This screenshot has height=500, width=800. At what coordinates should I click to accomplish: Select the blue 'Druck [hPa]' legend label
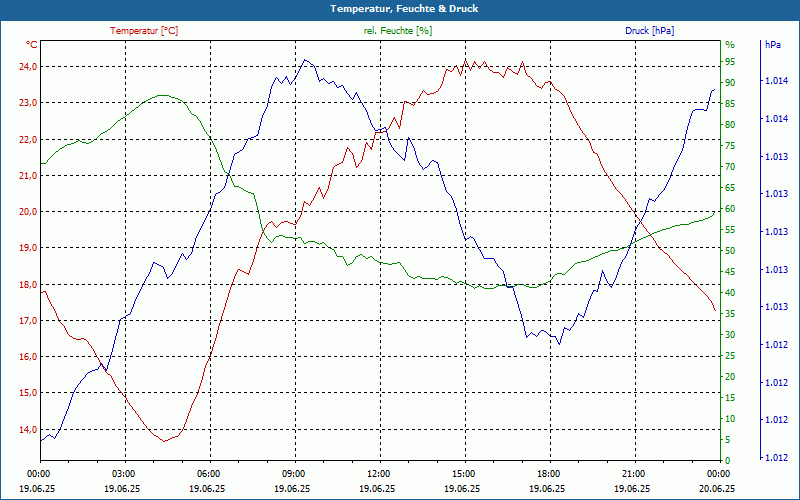(649, 31)
